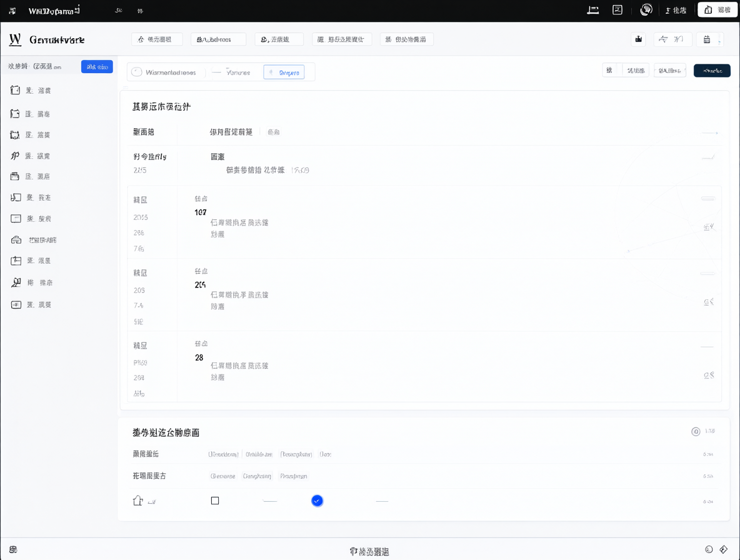
Task: Click the white button at top-right of black bar
Action: [717, 10]
